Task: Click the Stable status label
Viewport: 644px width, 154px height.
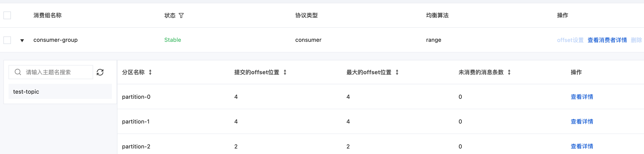Action: coord(173,40)
